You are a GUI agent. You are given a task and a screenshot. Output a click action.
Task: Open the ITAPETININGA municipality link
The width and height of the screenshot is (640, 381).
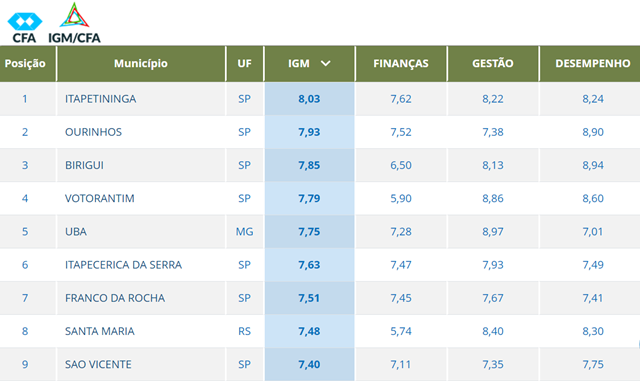pos(100,99)
